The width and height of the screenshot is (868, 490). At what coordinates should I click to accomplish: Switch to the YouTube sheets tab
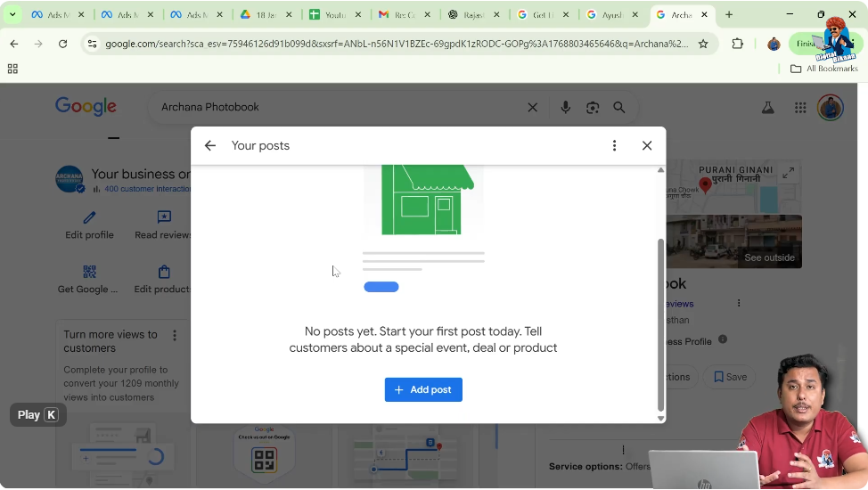(x=334, y=15)
